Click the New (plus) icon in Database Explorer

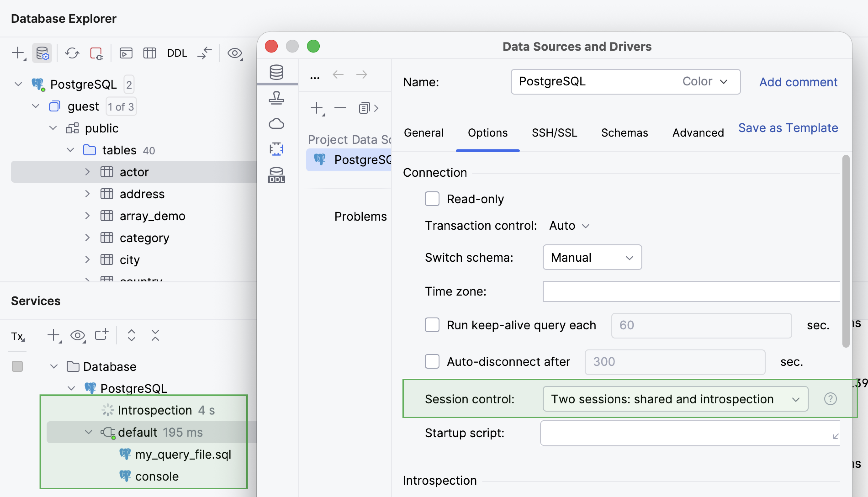[x=18, y=53]
